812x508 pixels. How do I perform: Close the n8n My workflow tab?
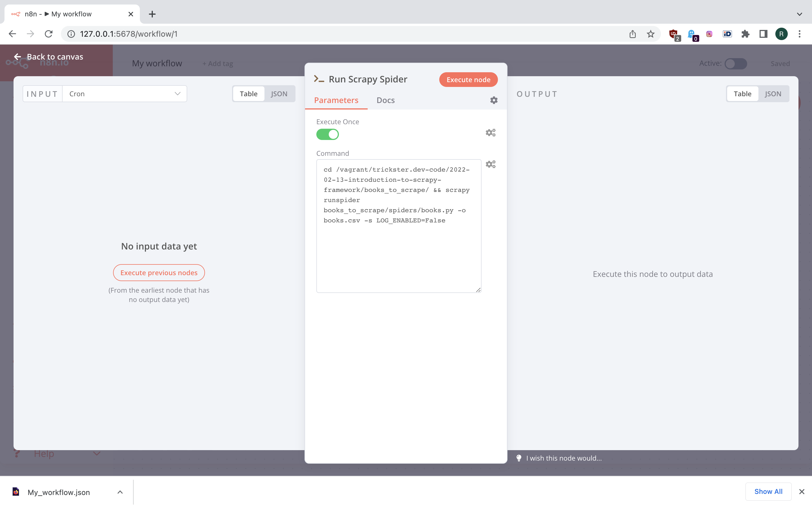point(131,14)
